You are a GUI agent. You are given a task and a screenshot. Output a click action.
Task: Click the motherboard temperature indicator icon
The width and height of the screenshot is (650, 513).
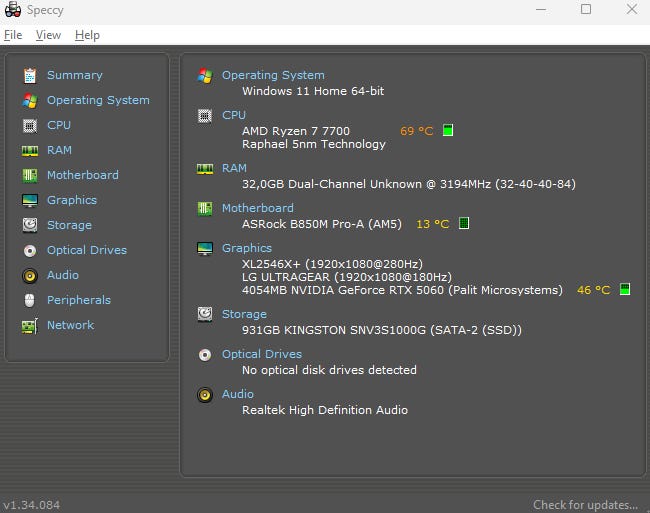(x=464, y=223)
